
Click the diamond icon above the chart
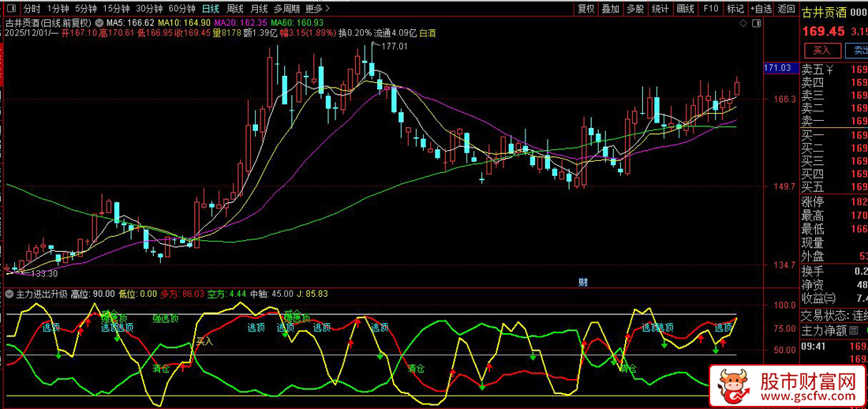point(745,24)
